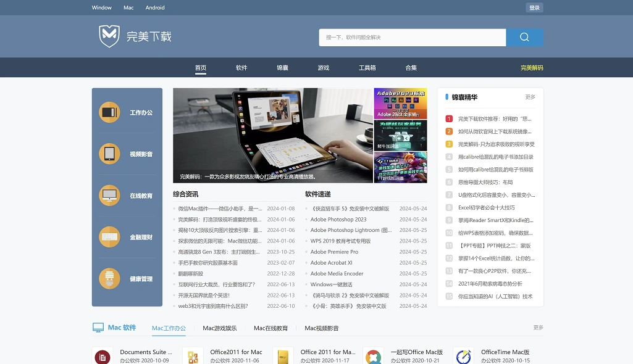
Task: Focus the software search input field
Action: [412, 38]
